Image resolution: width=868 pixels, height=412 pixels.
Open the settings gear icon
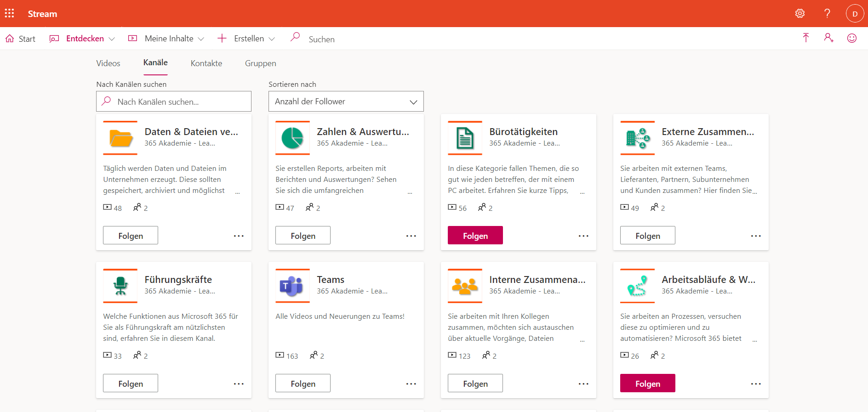[x=800, y=13]
